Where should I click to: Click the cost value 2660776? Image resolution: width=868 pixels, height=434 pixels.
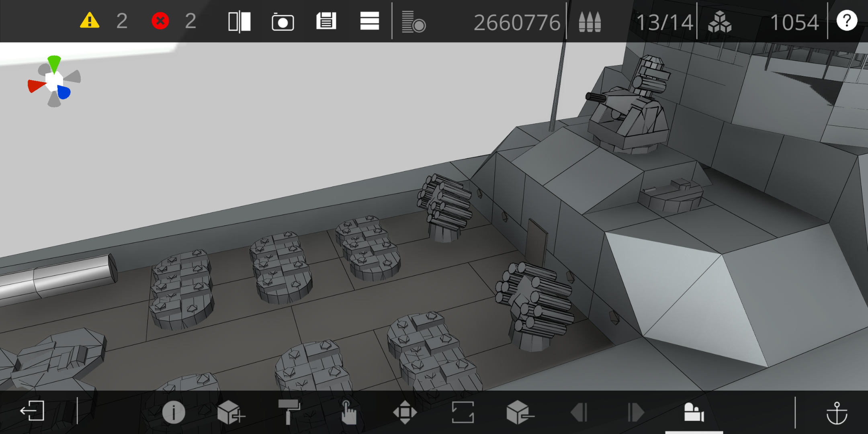tap(517, 23)
